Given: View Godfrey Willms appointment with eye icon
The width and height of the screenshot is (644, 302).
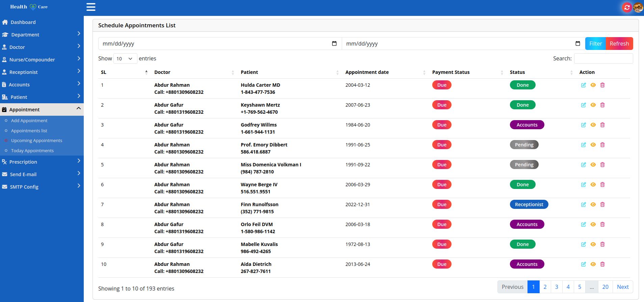Looking at the screenshot, I should [593, 125].
